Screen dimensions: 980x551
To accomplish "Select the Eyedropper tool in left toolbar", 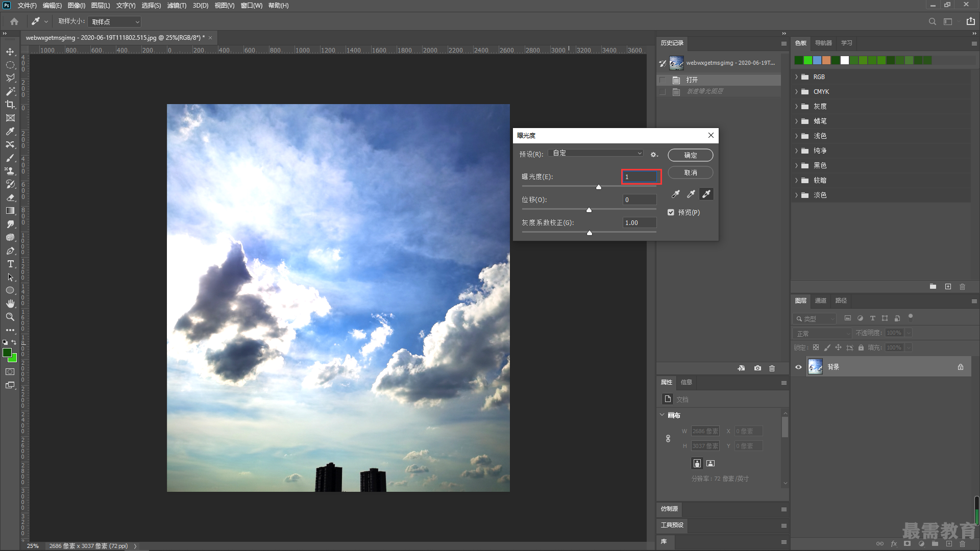I will coord(10,131).
